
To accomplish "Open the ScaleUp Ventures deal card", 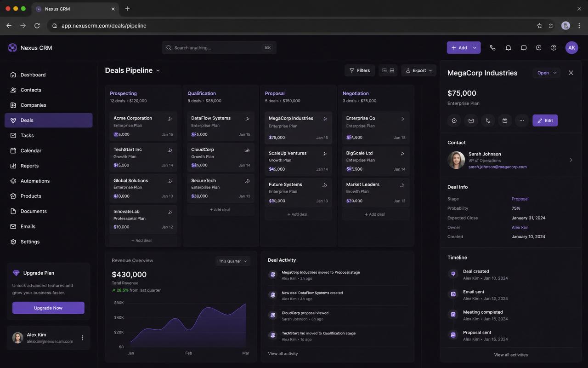I will [299, 161].
